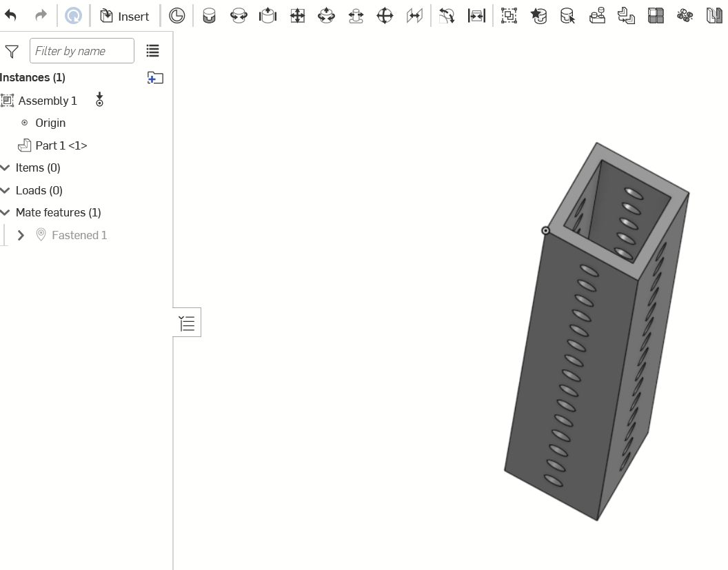Select the Parallel mate tool

(x=414, y=16)
